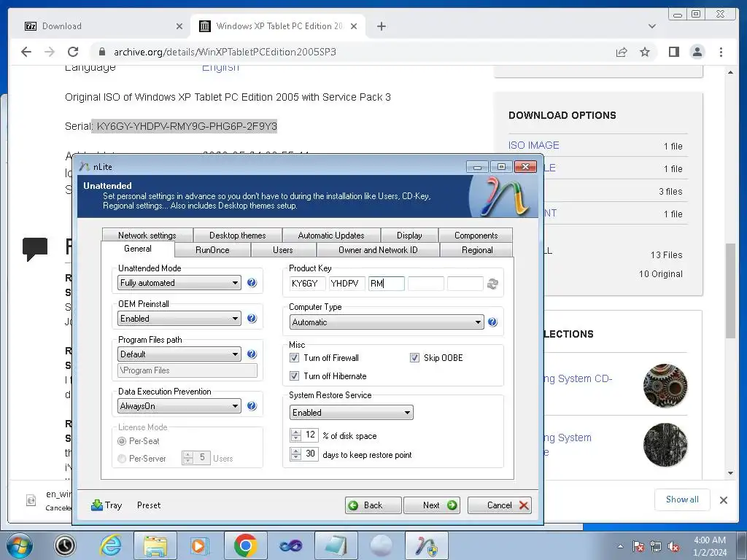Open Chrome side panel icon
The image size is (747, 560).
[x=673, y=52]
